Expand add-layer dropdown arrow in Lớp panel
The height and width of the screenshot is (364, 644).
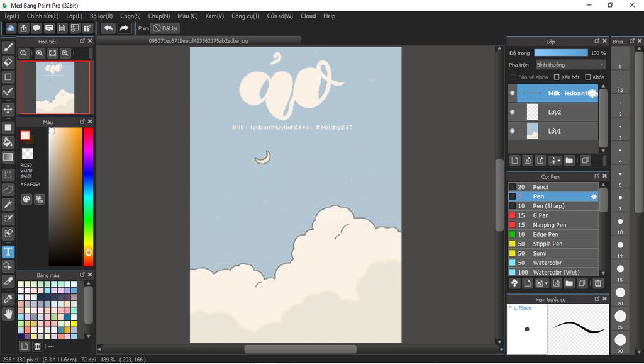click(559, 161)
